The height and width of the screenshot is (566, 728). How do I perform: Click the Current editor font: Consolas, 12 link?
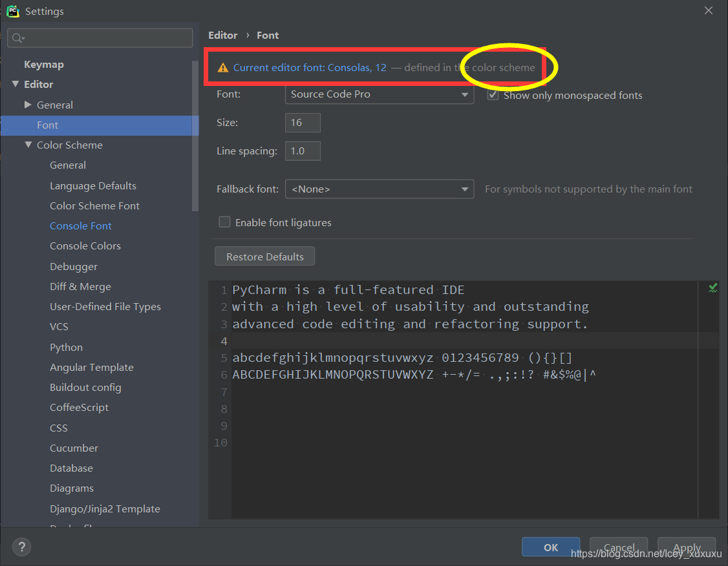click(310, 68)
